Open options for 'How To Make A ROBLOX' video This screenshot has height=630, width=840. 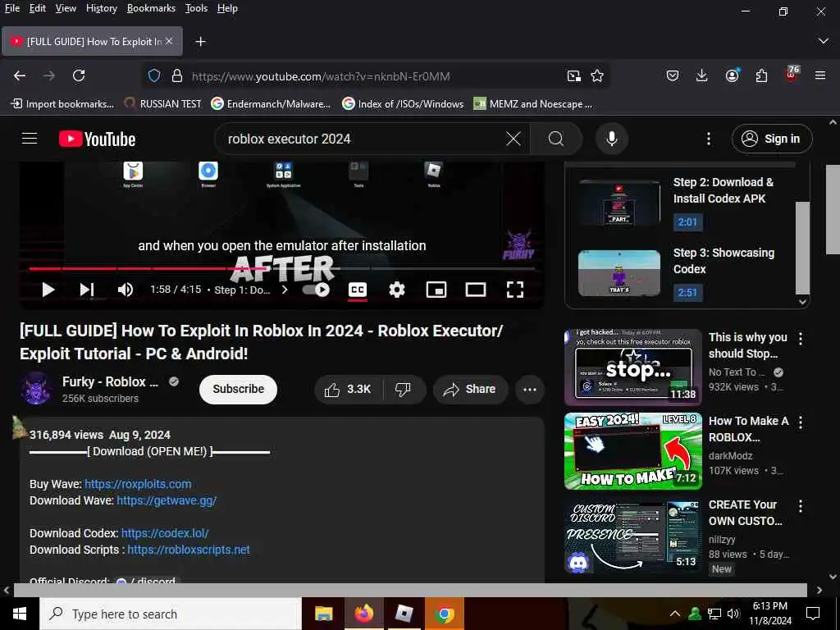tap(801, 422)
